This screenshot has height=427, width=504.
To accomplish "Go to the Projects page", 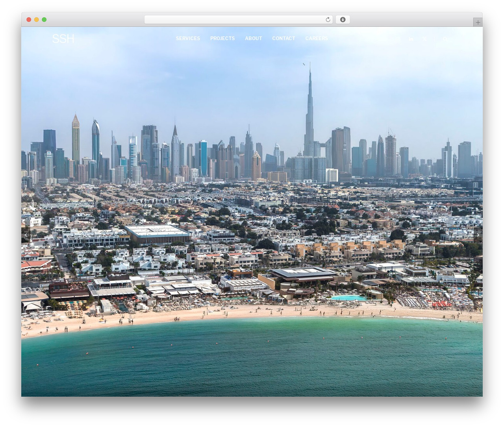I will click(222, 38).
